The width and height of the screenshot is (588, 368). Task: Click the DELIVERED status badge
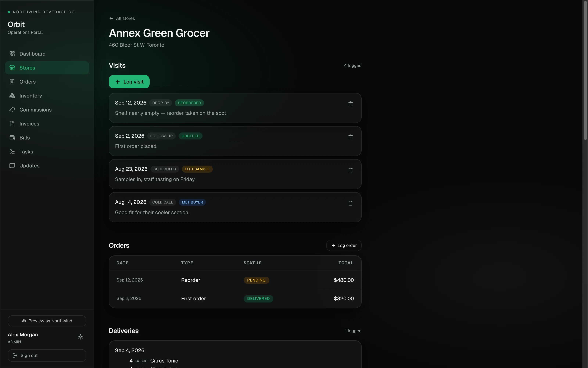click(258, 299)
